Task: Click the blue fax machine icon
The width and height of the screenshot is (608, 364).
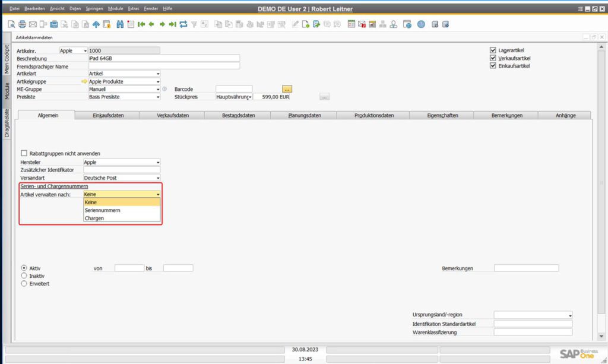Action: point(54,24)
